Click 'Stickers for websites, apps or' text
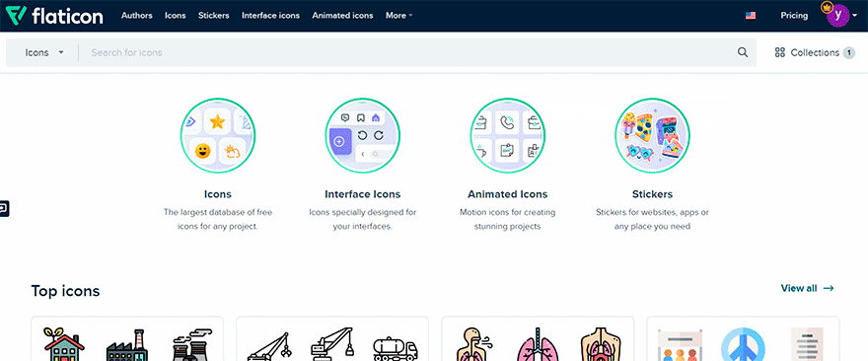This screenshot has height=361, width=868. (652, 212)
